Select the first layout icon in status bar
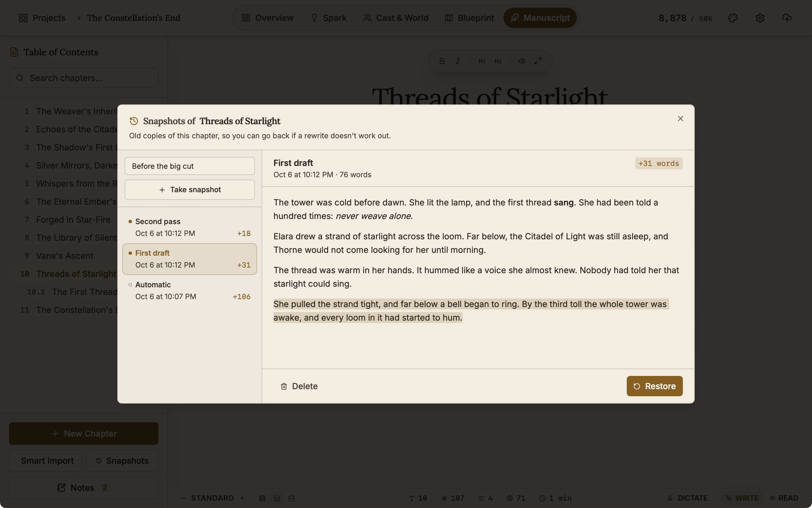The width and height of the screenshot is (812, 508). click(x=262, y=498)
